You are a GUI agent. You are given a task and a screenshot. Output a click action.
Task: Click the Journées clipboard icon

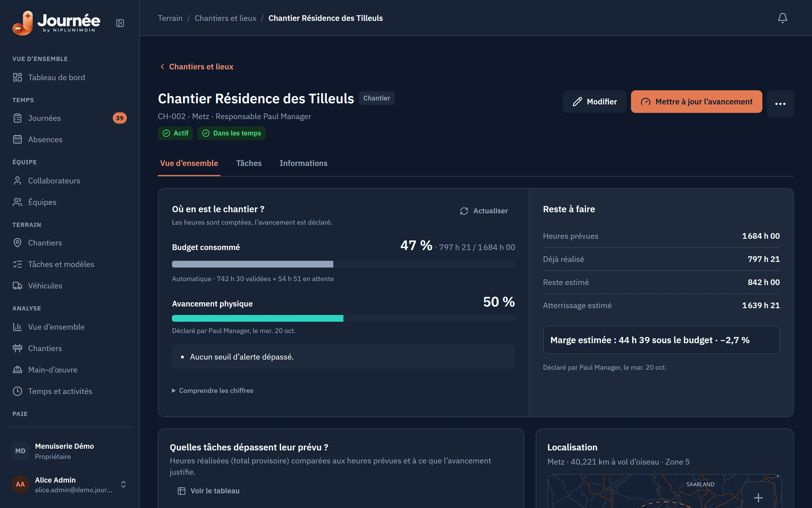pos(17,118)
